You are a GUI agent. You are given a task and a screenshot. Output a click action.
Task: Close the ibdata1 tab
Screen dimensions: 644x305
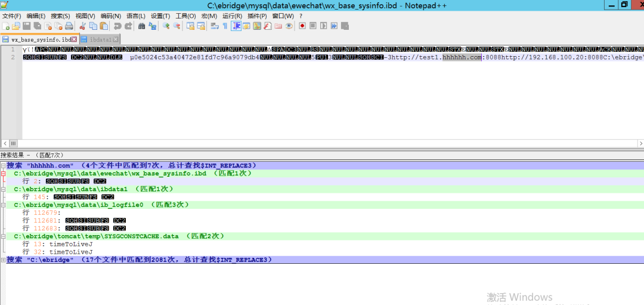pos(116,39)
